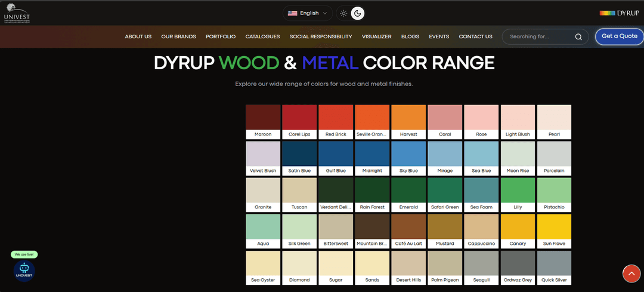
Task: Open the Univest chatbot widget
Action: point(24,271)
